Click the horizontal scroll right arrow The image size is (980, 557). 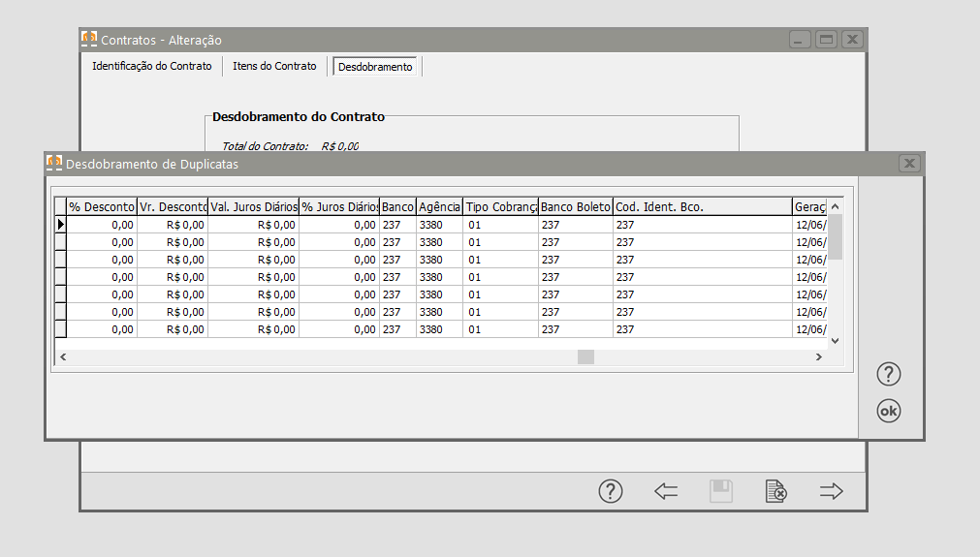click(819, 357)
